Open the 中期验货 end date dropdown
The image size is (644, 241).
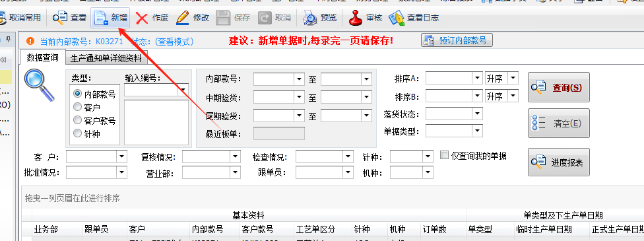366,98
